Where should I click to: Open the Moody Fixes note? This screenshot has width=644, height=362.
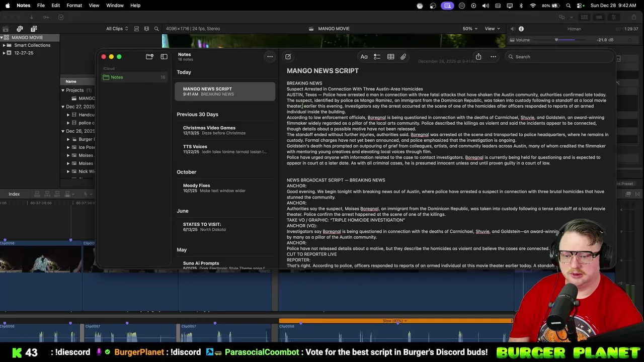click(225, 188)
